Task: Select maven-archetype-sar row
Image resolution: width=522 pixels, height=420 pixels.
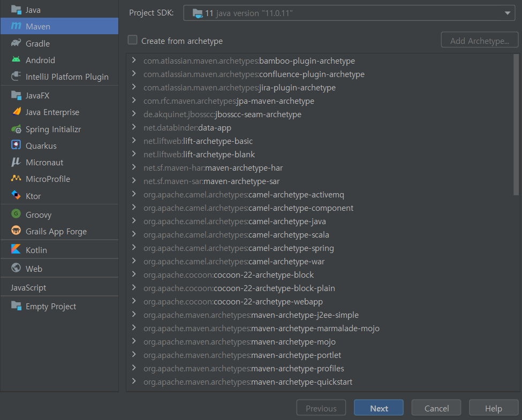Action: (x=320, y=181)
